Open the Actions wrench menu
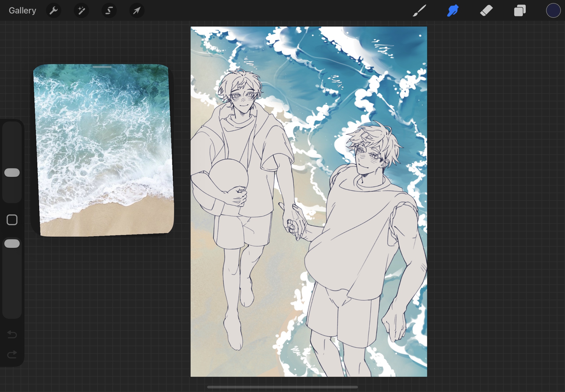Viewport: 565px width, 392px height. [53, 10]
